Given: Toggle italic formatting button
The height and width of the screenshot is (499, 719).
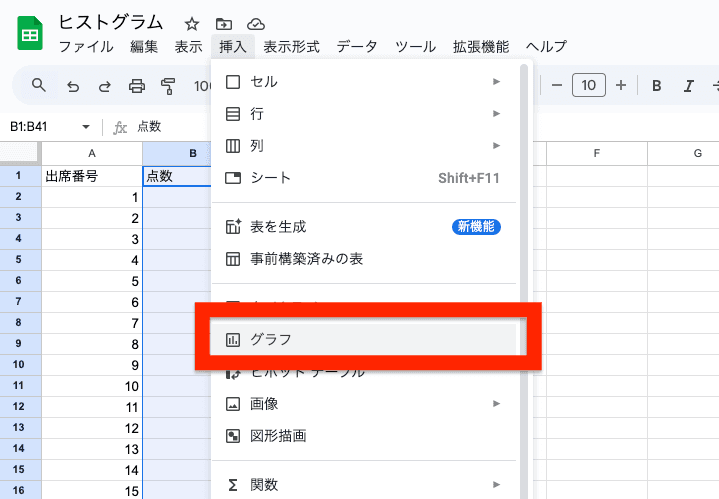Looking at the screenshot, I should tap(688, 85).
